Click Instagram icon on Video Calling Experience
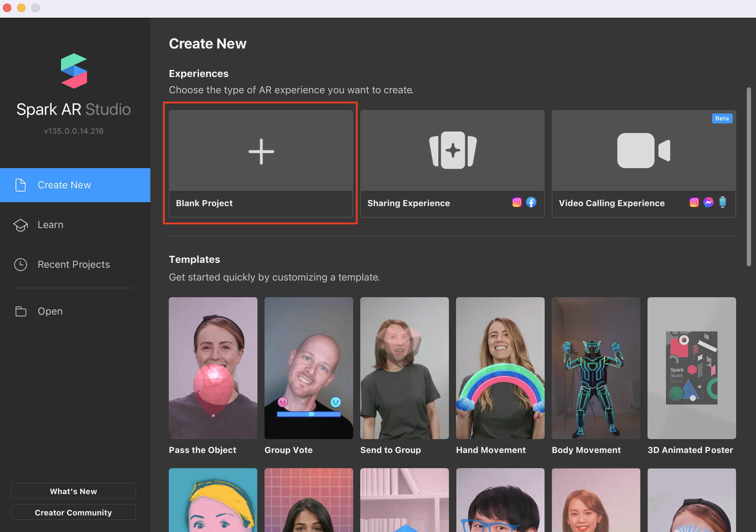Viewport: 756px width, 532px height. 694,203
